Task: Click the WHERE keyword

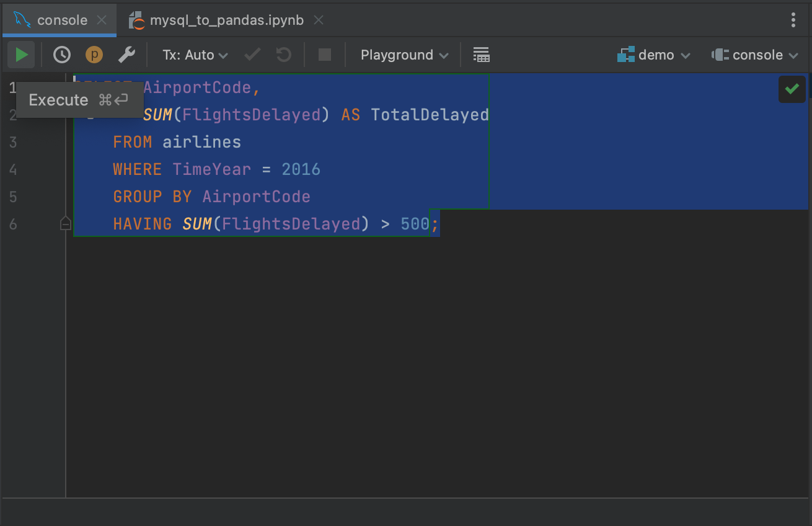Action: pos(138,169)
